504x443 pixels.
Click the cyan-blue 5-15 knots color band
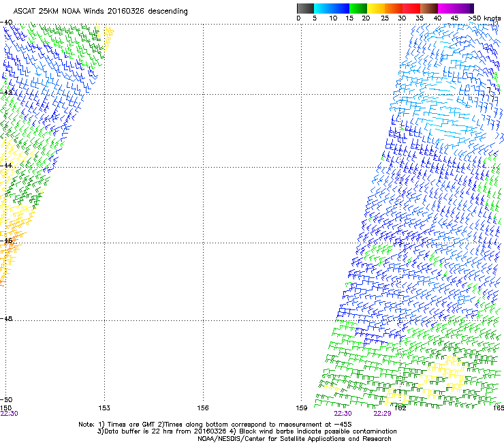pyautogui.click(x=332, y=8)
